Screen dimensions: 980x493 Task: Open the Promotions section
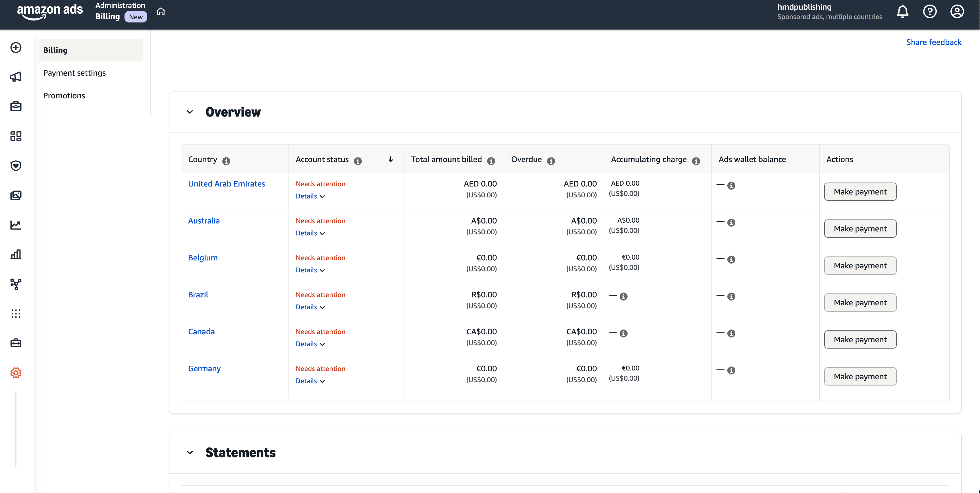[x=64, y=96]
